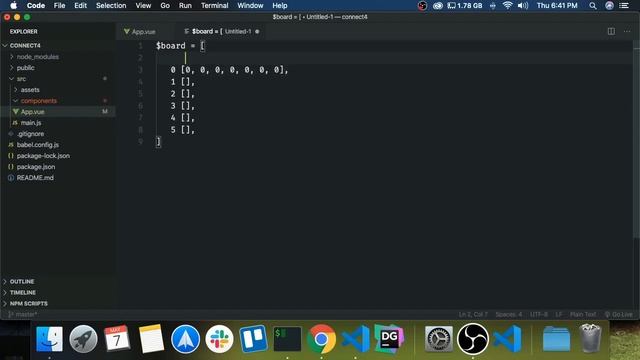Place cursor on the $board line
The image size is (640, 360).
coord(180,46)
